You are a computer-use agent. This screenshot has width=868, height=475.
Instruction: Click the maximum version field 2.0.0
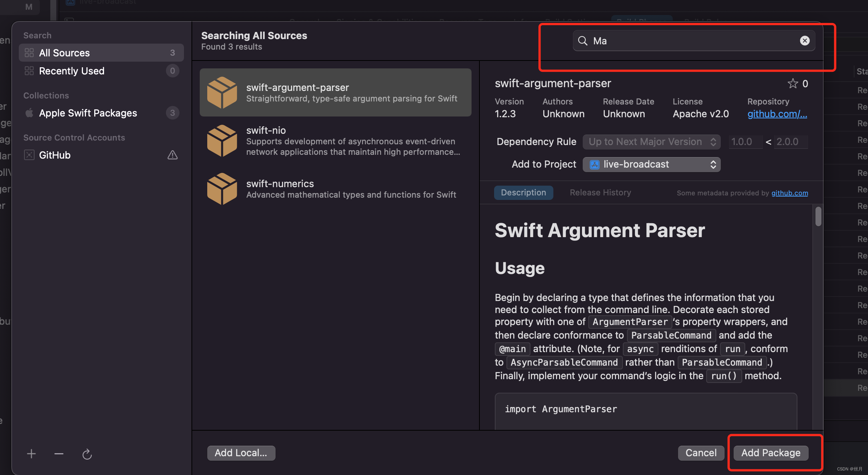[x=791, y=142]
